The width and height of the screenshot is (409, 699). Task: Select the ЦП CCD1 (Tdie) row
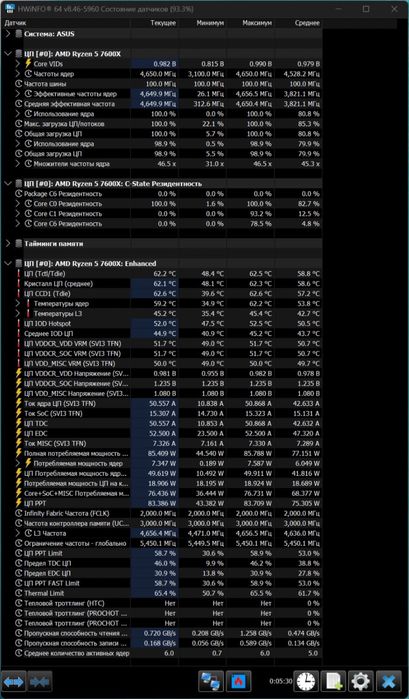tap(161, 294)
